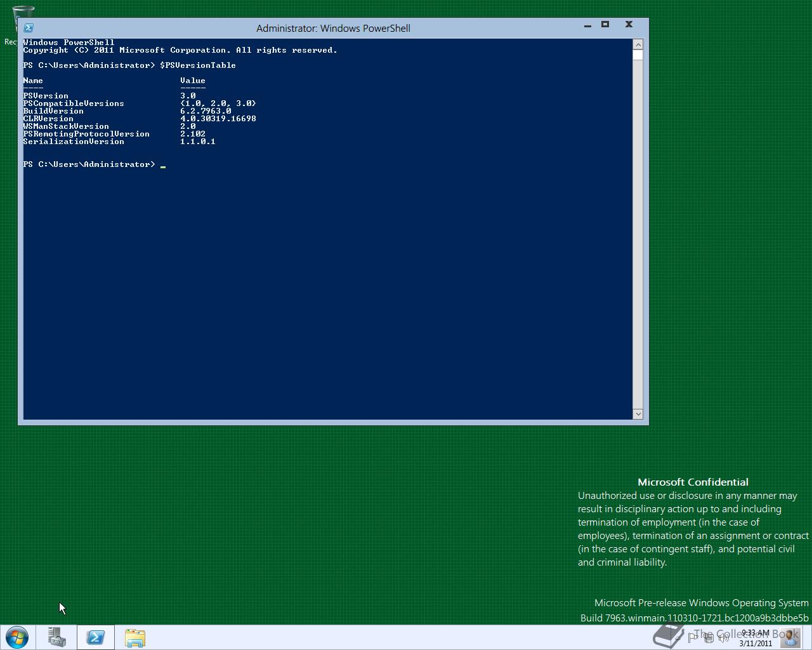
Task: Click the value "4.0.30319.16698"
Action: click(x=218, y=119)
